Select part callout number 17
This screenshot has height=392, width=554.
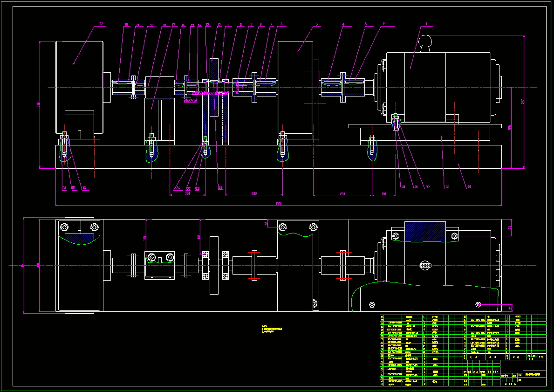pyautogui.click(x=173, y=25)
